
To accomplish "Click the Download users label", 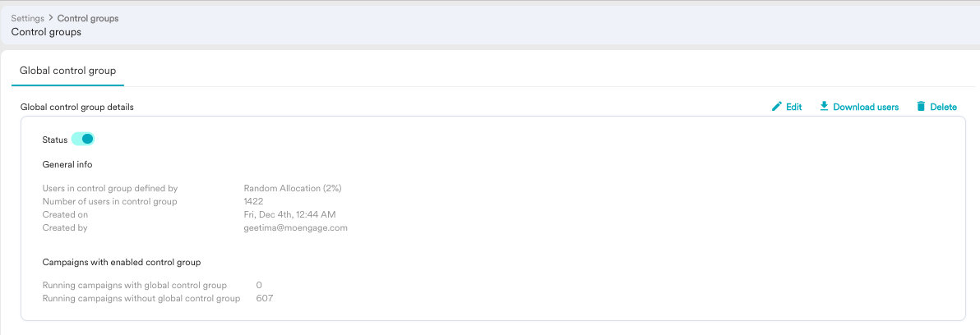I will pyautogui.click(x=866, y=107).
